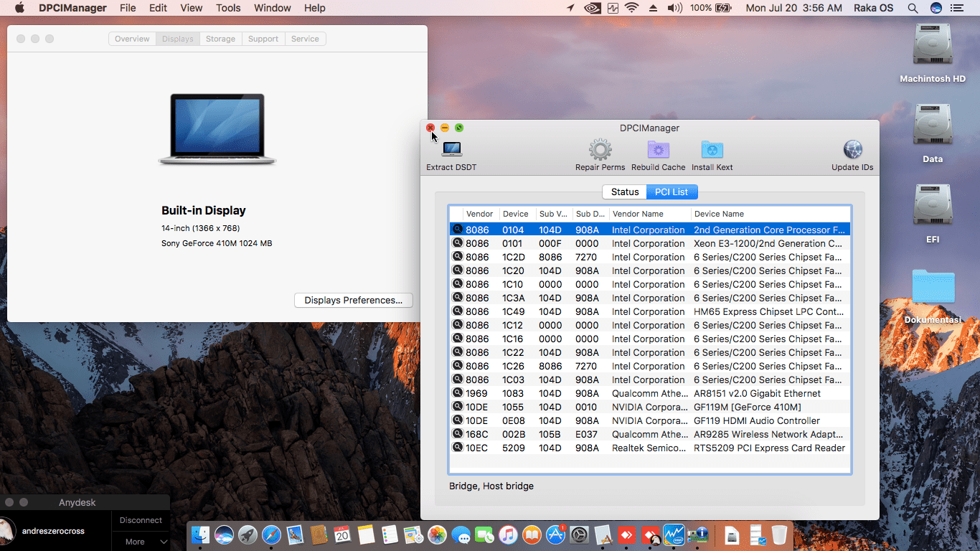Open iTunes from the Dock

[508, 534]
